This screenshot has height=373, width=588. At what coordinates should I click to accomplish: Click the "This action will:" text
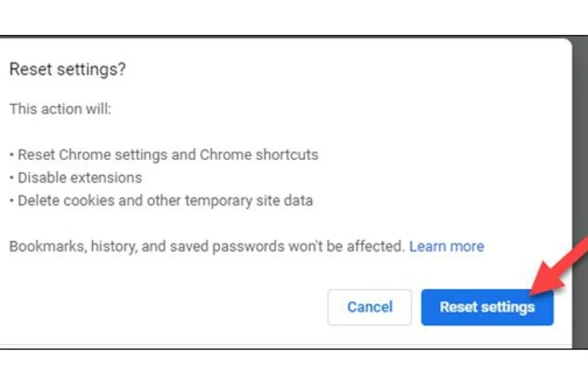[60, 110]
